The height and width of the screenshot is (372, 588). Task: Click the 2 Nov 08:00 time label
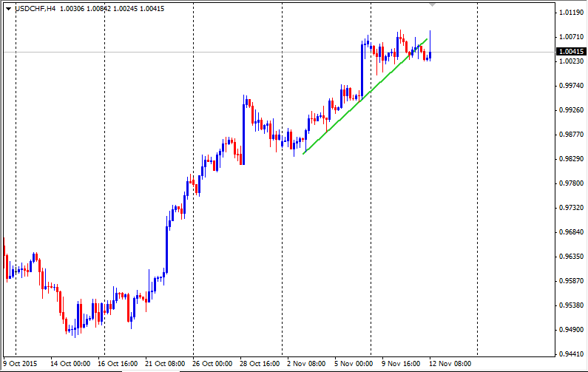306,363
